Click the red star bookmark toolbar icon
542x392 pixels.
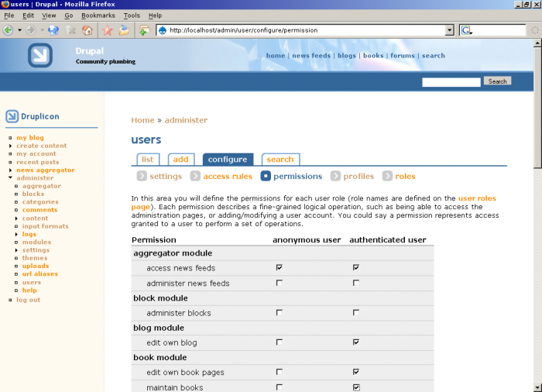108,30
